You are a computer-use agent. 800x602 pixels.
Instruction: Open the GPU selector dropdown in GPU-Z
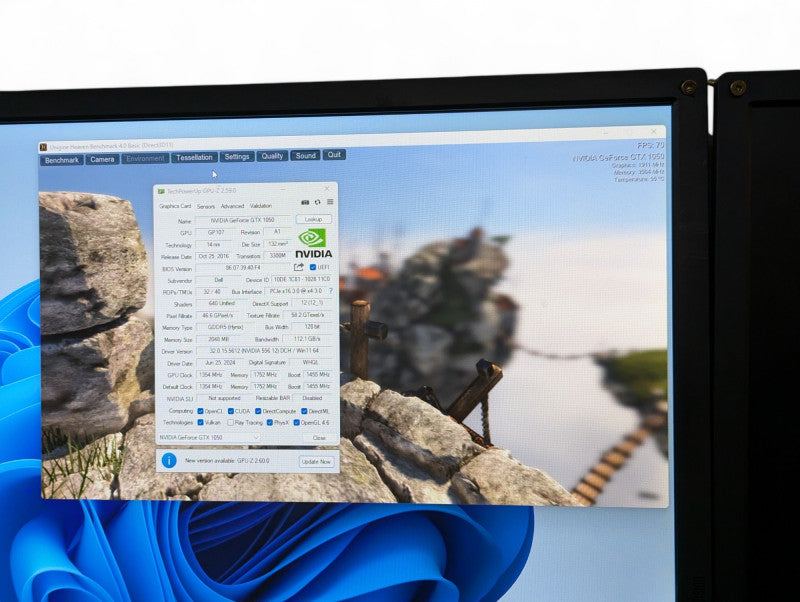(209, 437)
